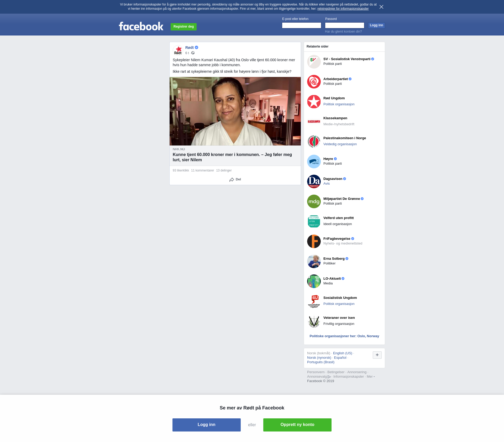Focus the Passord field
Screen dimensions: 504x442
(345, 25)
